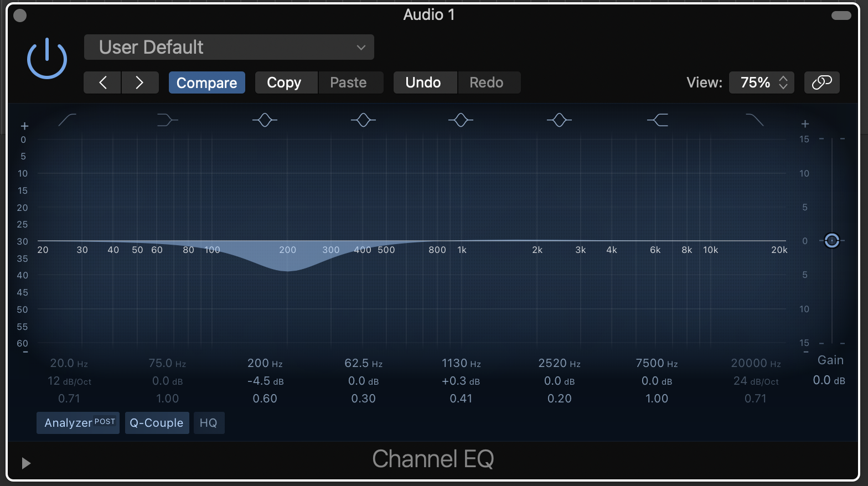
Task: Go to the previous preset arrow
Action: pos(102,82)
